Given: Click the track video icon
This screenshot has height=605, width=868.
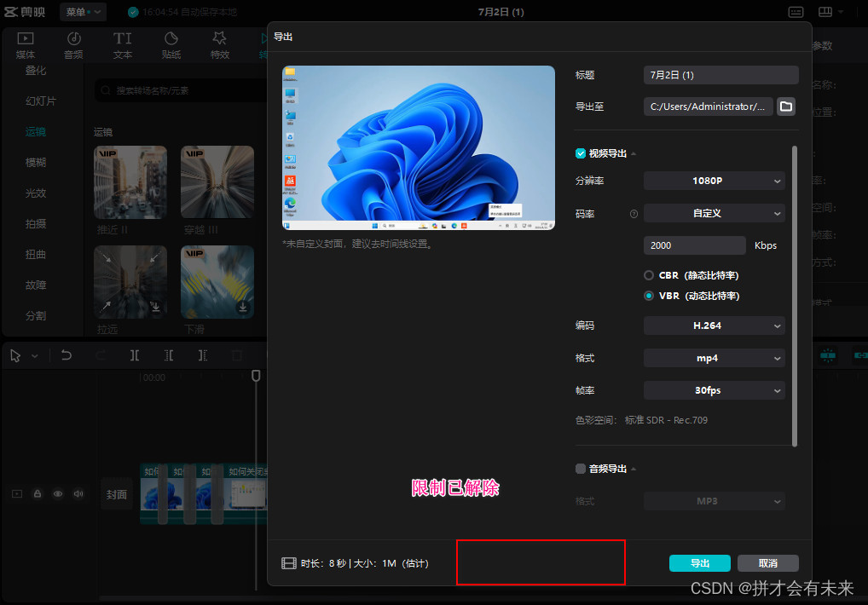Looking at the screenshot, I should click(x=17, y=494).
